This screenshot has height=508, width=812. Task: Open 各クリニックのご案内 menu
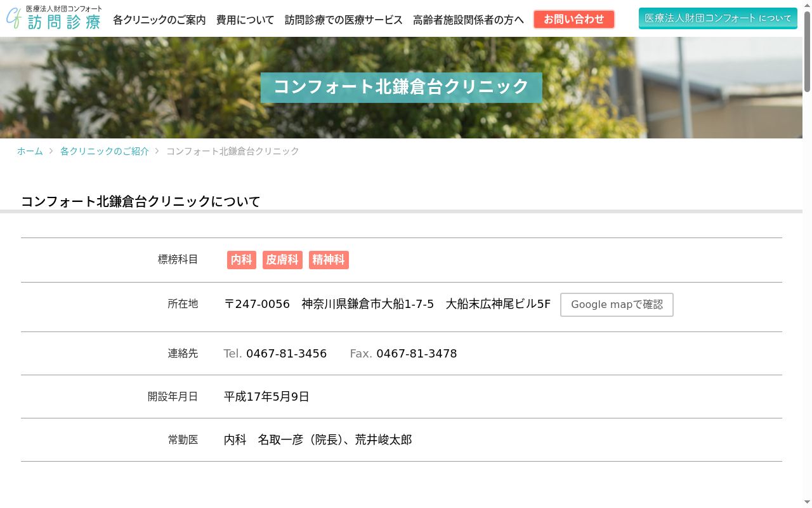[x=159, y=20]
